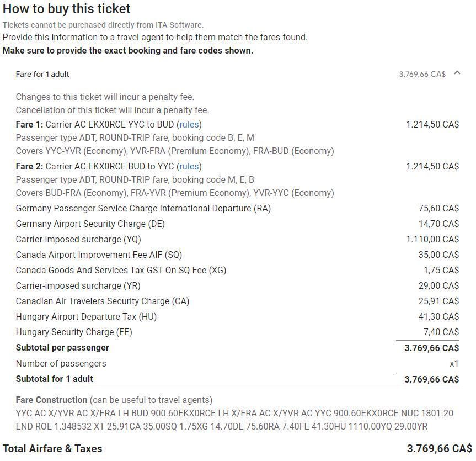Open rules link for Fare 1 YYC to BUD
The width and height of the screenshot is (476, 461).
click(x=189, y=125)
